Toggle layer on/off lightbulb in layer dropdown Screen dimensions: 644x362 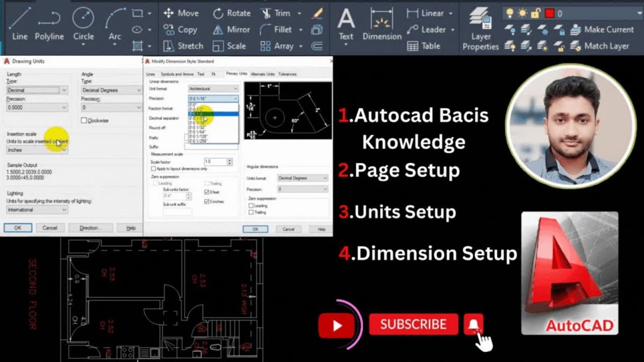[x=510, y=14]
